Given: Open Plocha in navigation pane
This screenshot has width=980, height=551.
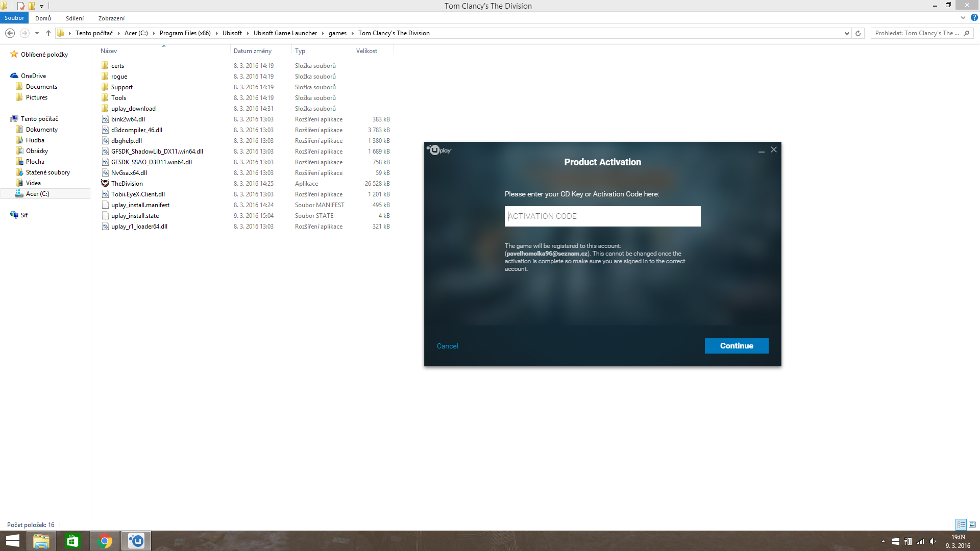Looking at the screenshot, I should tap(35, 162).
